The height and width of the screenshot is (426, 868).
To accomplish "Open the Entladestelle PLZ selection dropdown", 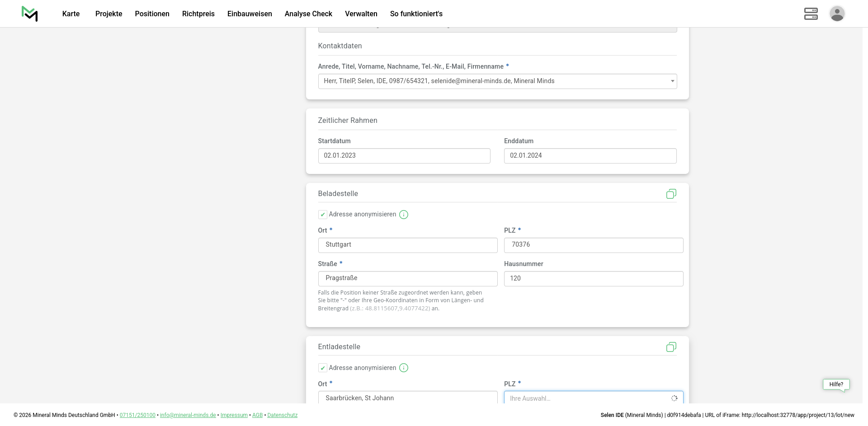I will click(593, 398).
